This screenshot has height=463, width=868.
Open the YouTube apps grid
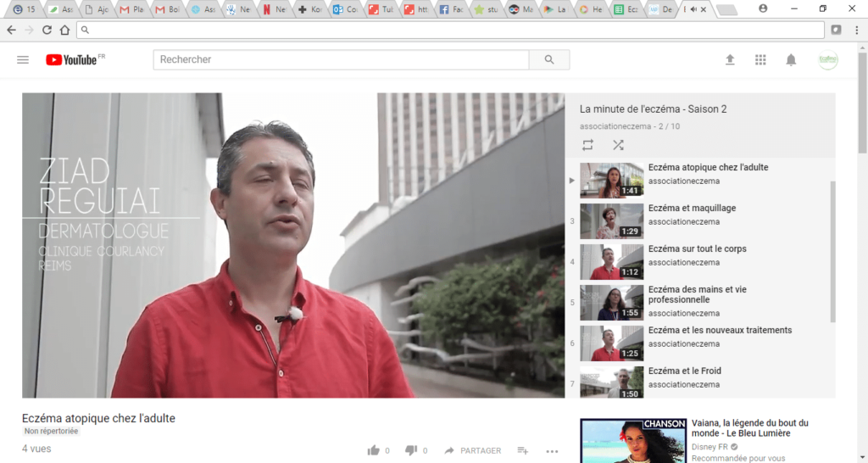pyautogui.click(x=760, y=59)
